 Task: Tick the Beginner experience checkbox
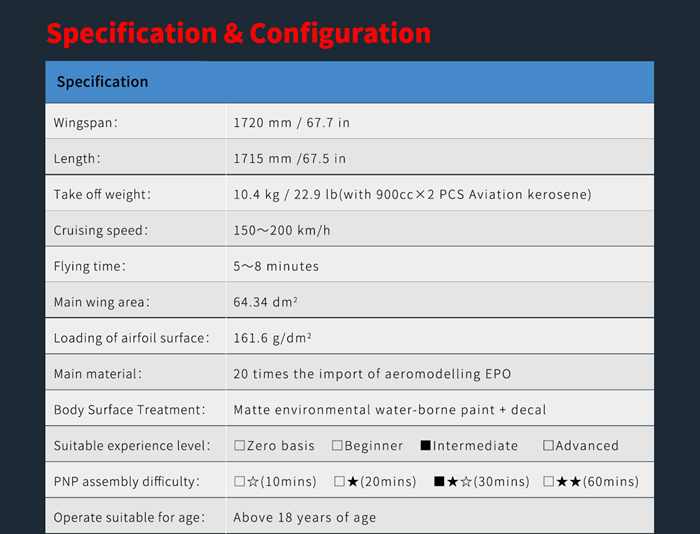pos(338,446)
